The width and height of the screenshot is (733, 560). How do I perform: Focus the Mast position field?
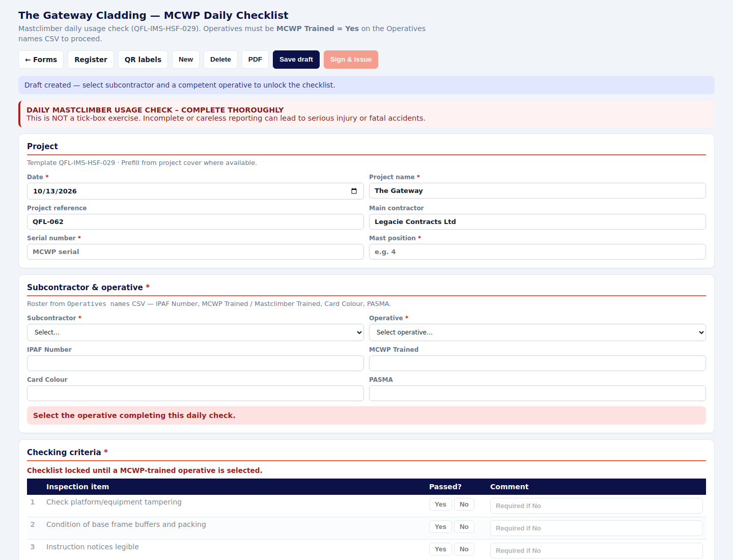point(538,252)
